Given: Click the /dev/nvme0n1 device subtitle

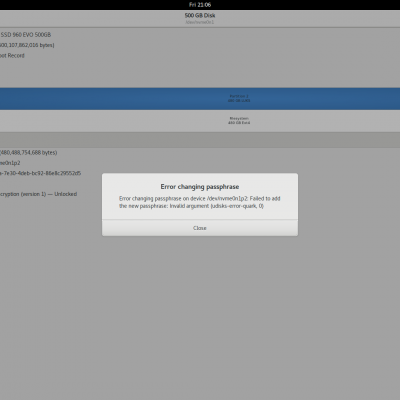Looking at the screenshot, I should (200, 22).
